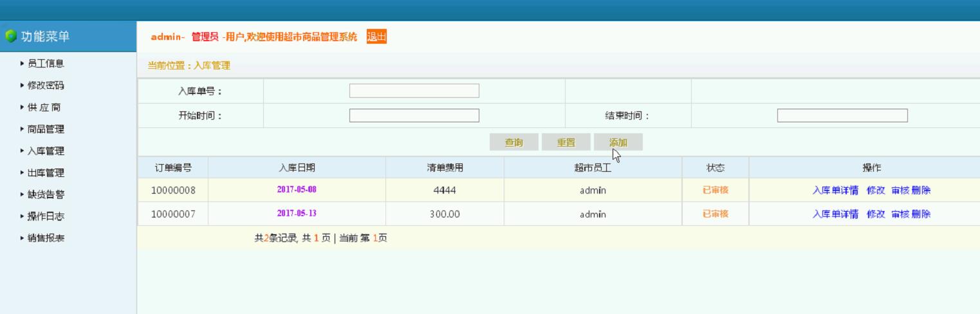The width and height of the screenshot is (980, 314).
Task: Click the 功能菜单 sidebar heading
Action: (x=45, y=37)
